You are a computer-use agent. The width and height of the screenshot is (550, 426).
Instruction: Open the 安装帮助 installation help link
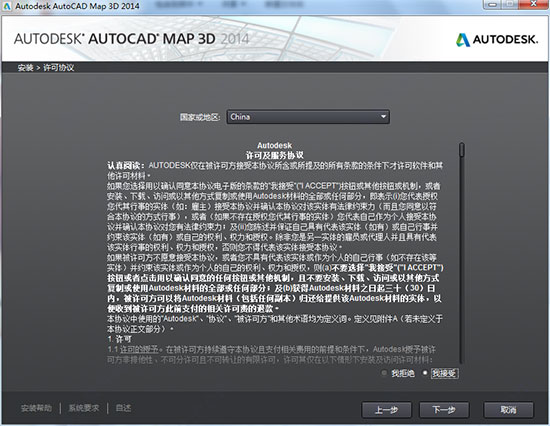click(36, 408)
